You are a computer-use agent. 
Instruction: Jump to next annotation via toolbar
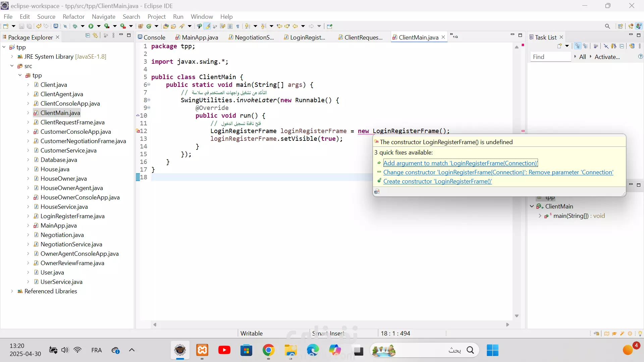point(247,26)
